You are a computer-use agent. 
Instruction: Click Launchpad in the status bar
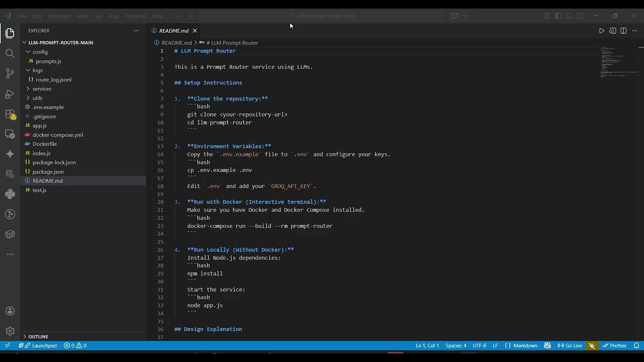point(38,345)
